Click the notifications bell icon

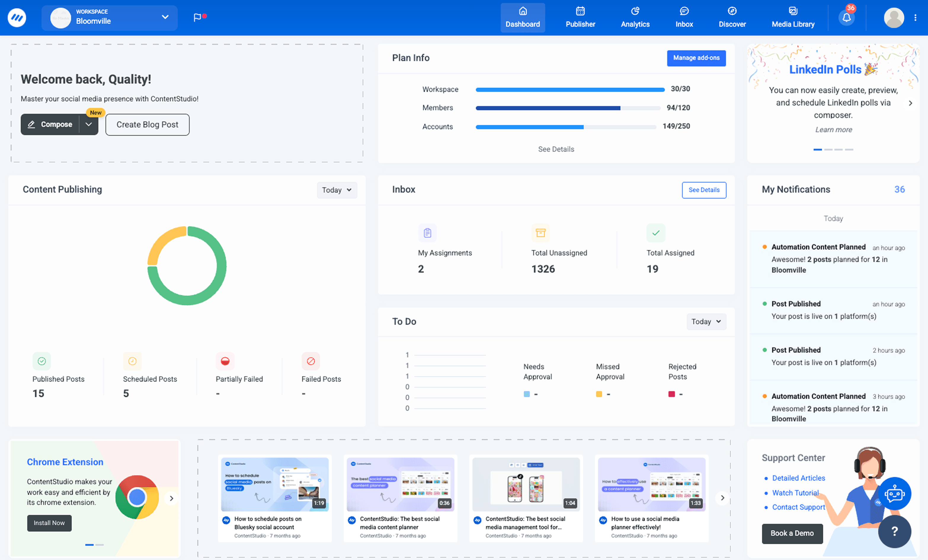(x=846, y=17)
